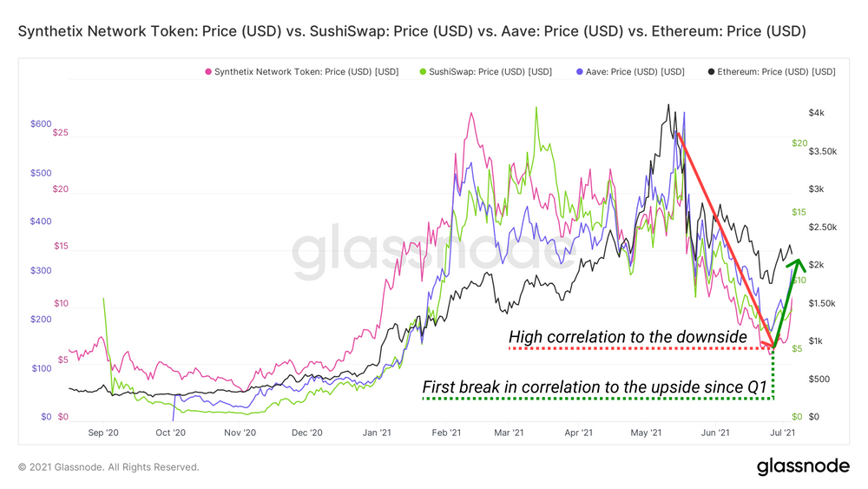Click the Sep '20 x-axis marker
This screenshot has width=868, height=489.
coord(102,432)
